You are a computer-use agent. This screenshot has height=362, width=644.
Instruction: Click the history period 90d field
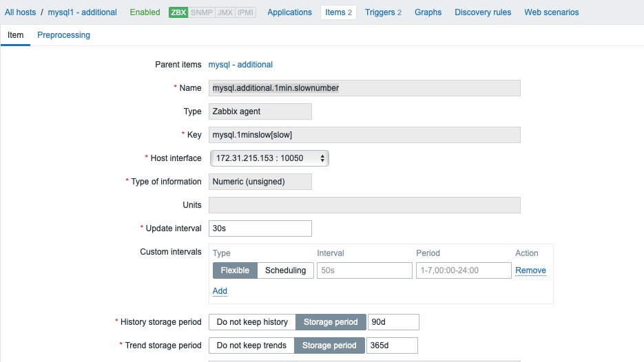point(393,322)
